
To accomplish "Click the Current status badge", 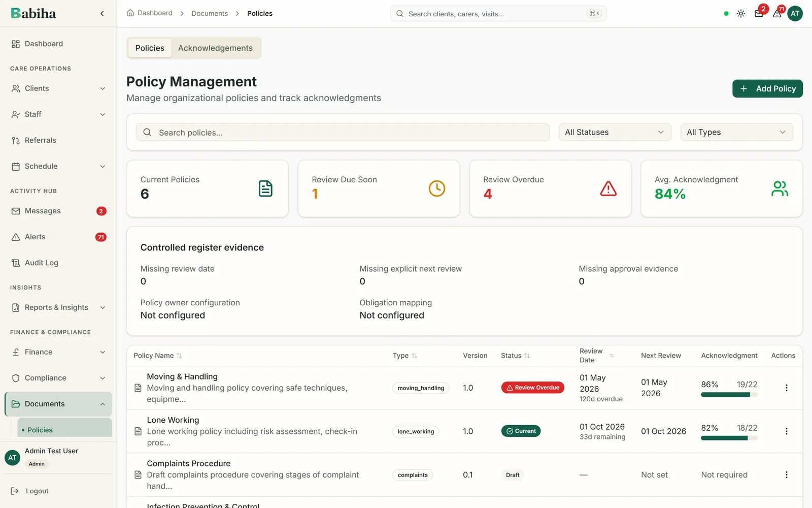I will click(521, 431).
